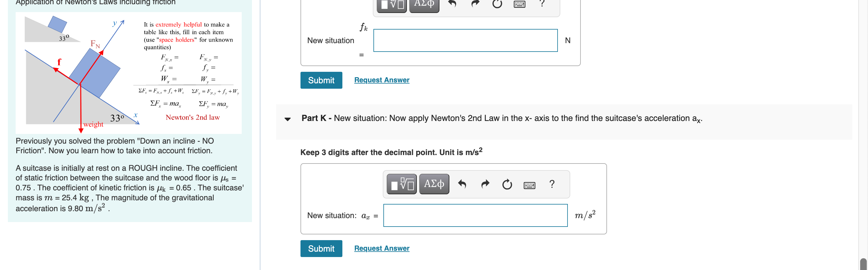
Task: Submit the fk answer
Action: [321, 80]
